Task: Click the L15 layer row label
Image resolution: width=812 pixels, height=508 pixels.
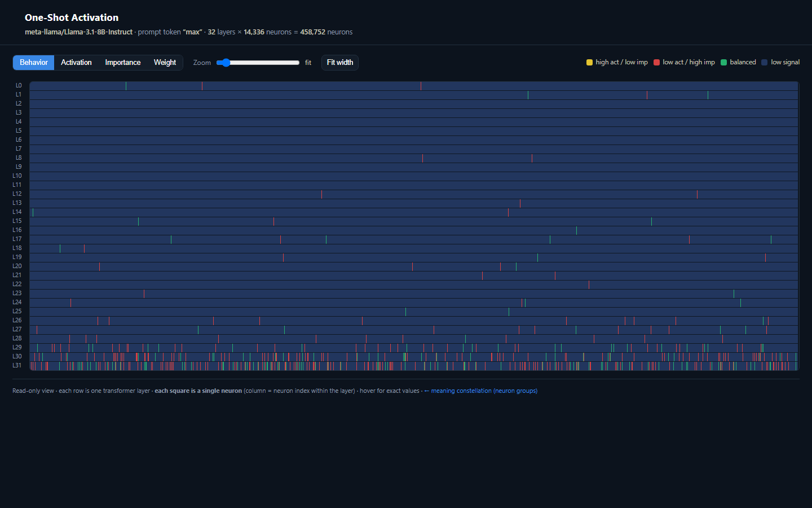Action: pyautogui.click(x=17, y=221)
